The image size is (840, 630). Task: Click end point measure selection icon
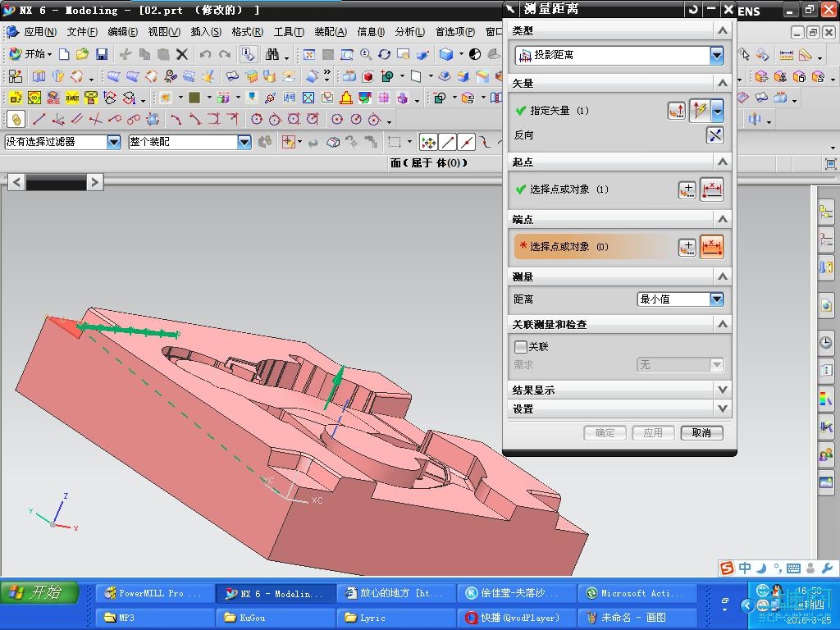[x=712, y=247]
